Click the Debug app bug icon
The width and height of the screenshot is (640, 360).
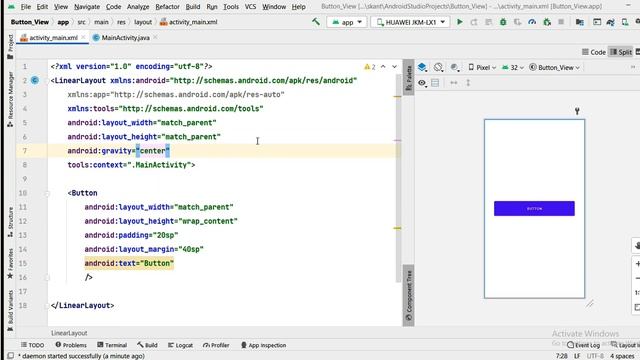tap(503, 22)
